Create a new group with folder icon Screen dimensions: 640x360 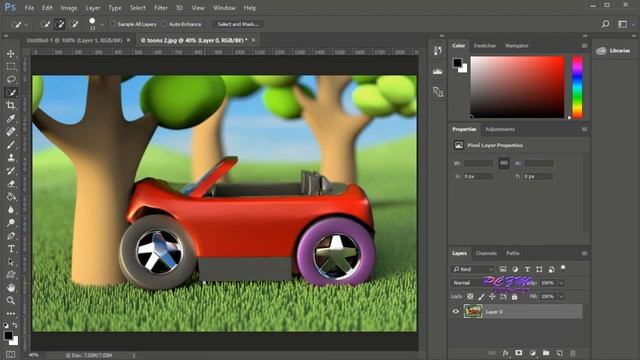(x=546, y=353)
